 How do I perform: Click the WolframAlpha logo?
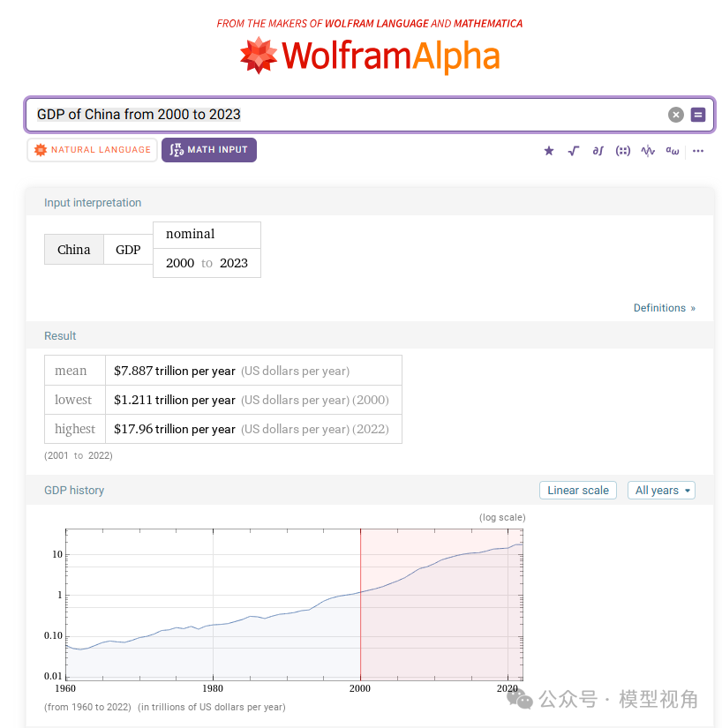[370, 56]
